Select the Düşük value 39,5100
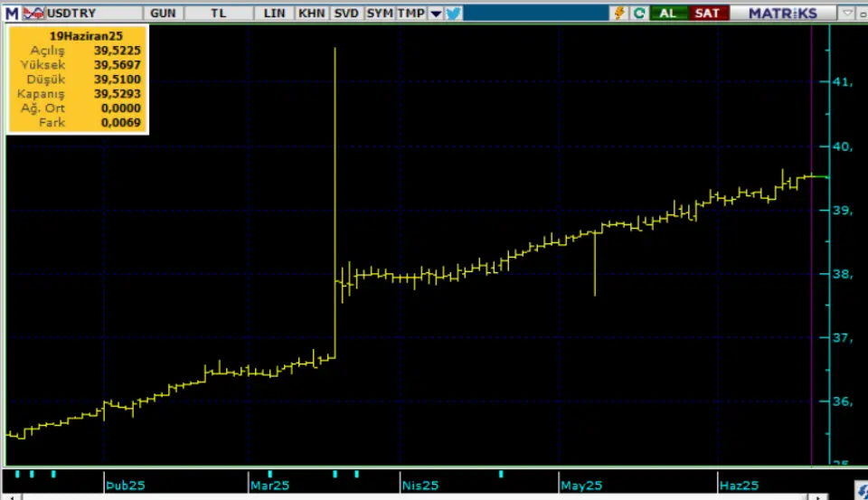The height and width of the screenshot is (500, 868). click(117, 80)
